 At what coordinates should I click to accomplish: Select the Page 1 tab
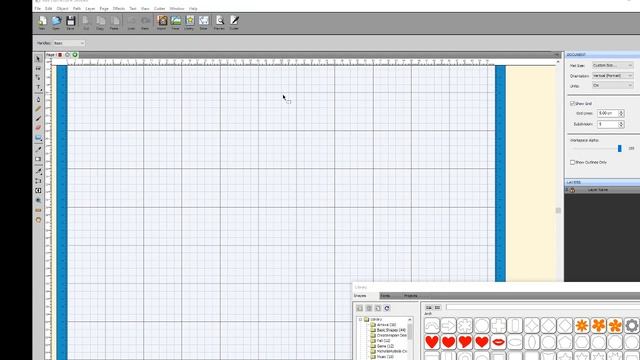(x=51, y=55)
